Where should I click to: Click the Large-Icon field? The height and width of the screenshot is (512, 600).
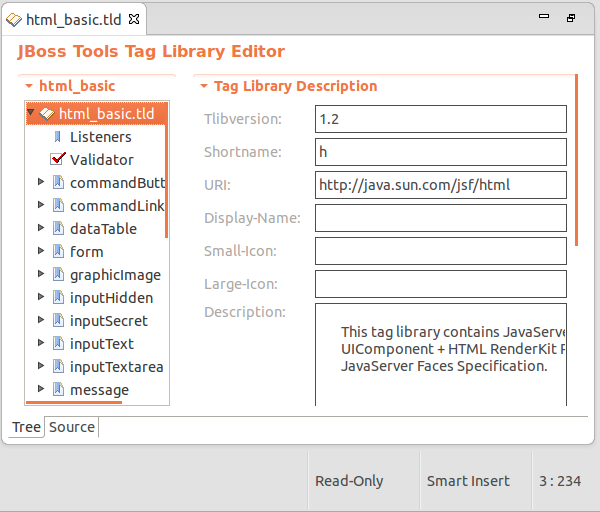click(441, 284)
